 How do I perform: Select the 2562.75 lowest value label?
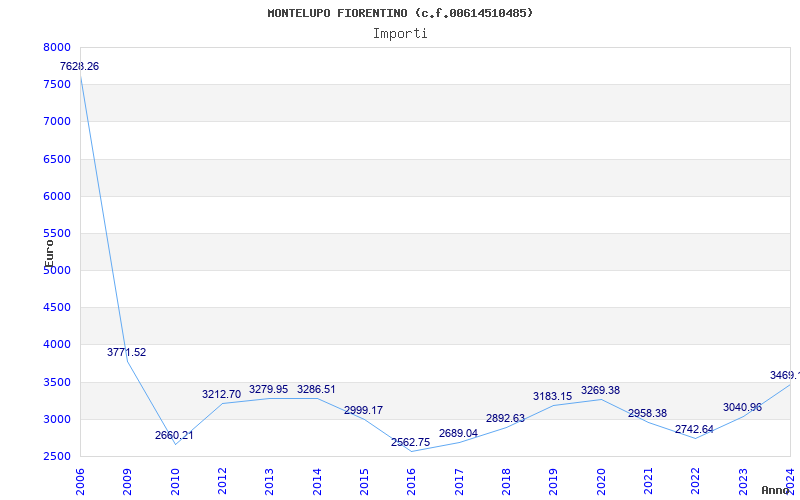[x=410, y=442]
